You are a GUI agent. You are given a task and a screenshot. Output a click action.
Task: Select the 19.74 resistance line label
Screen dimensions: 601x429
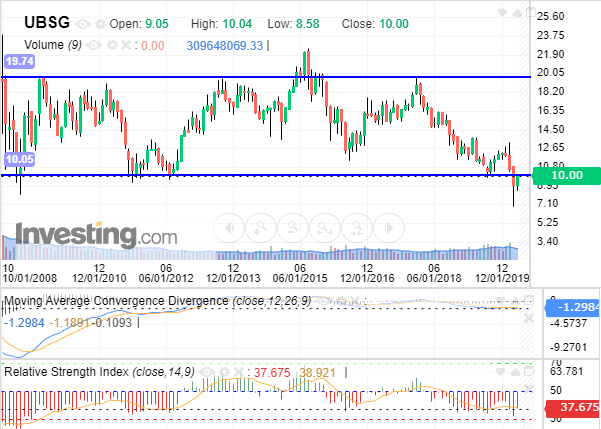pos(20,61)
